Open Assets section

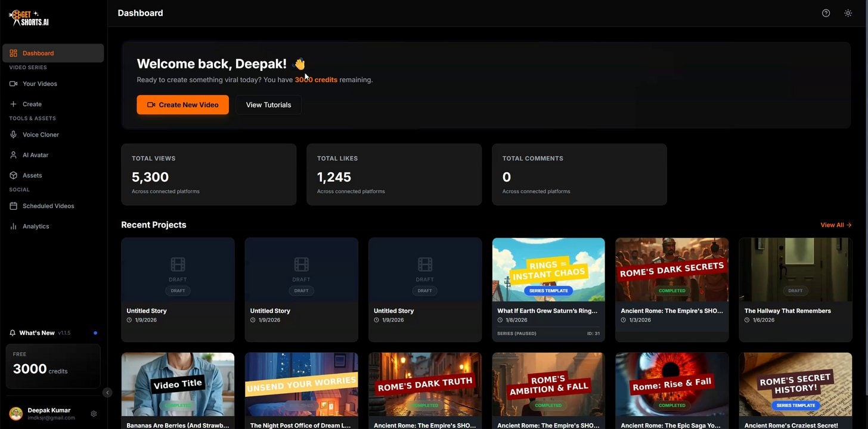coord(53,175)
